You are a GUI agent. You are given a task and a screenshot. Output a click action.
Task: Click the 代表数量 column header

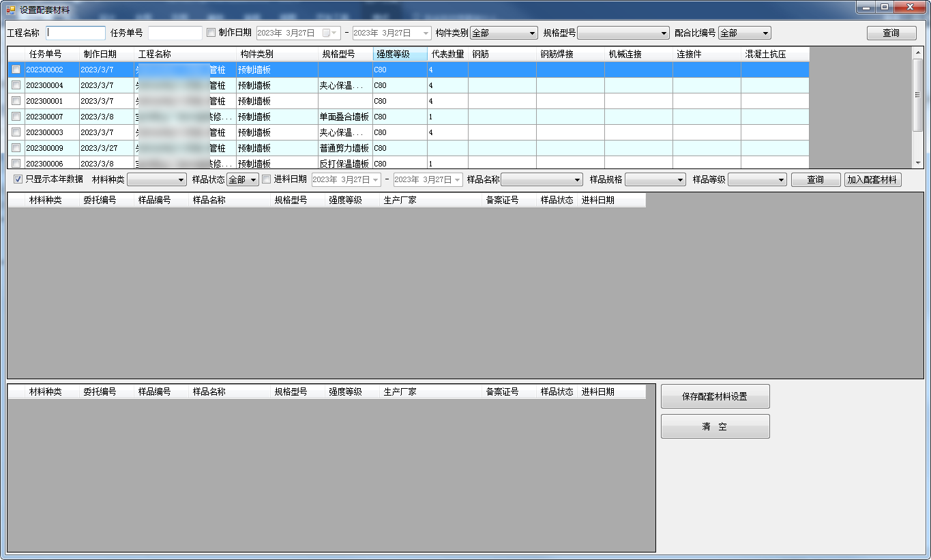[447, 54]
